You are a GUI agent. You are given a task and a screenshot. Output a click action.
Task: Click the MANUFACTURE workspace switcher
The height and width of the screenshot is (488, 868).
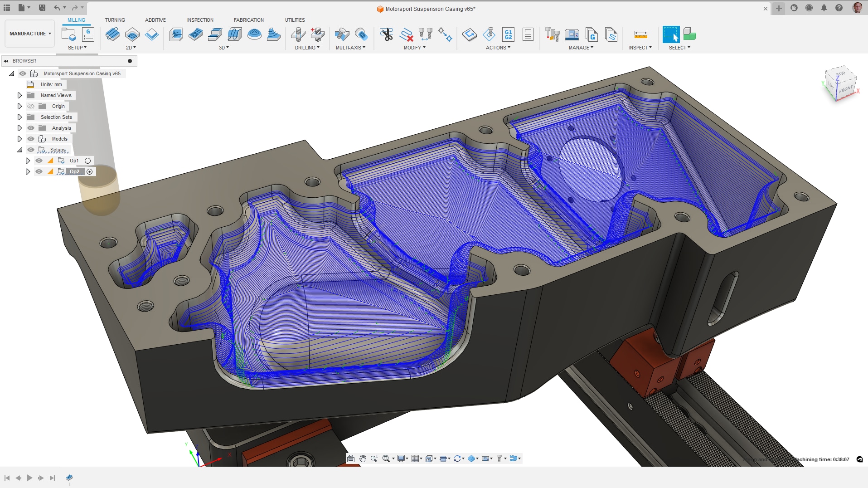(29, 33)
